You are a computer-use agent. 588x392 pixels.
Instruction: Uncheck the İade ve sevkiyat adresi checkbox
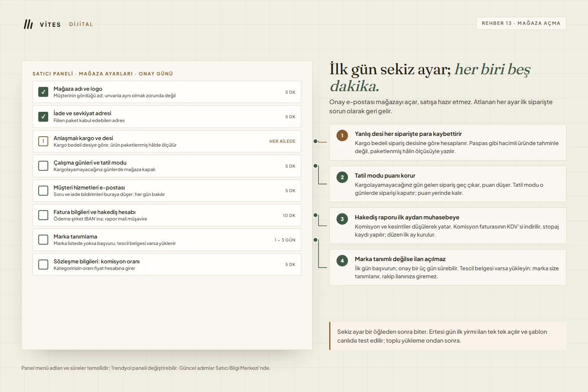[x=43, y=116]
